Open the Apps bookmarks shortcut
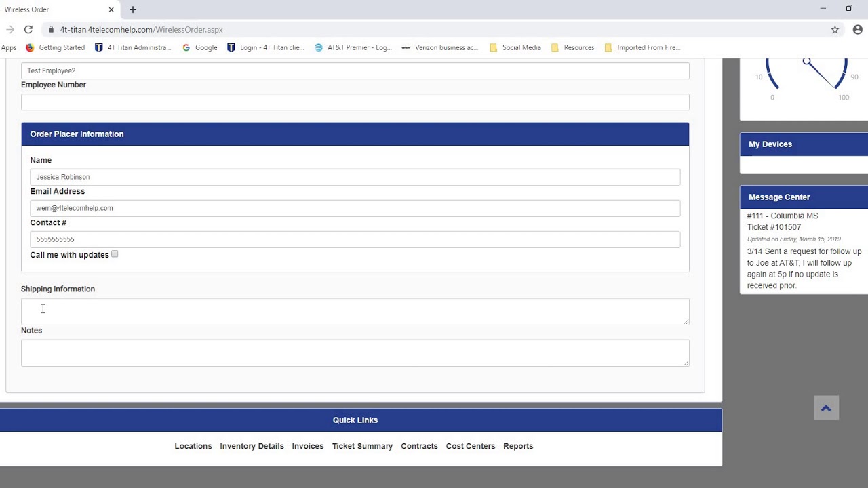Viewport: 868px width, 488px height. (x=9, y=47)
